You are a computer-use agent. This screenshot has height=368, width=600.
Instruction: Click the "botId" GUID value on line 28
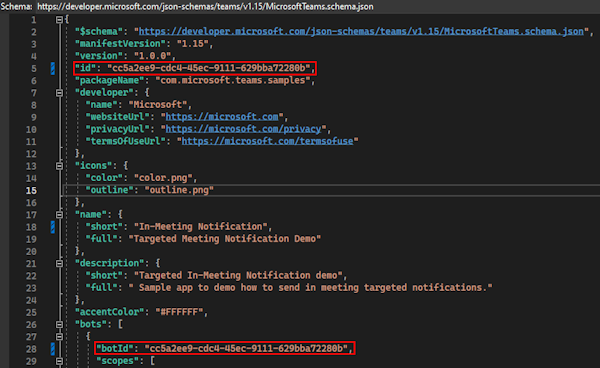click(246, 348)
